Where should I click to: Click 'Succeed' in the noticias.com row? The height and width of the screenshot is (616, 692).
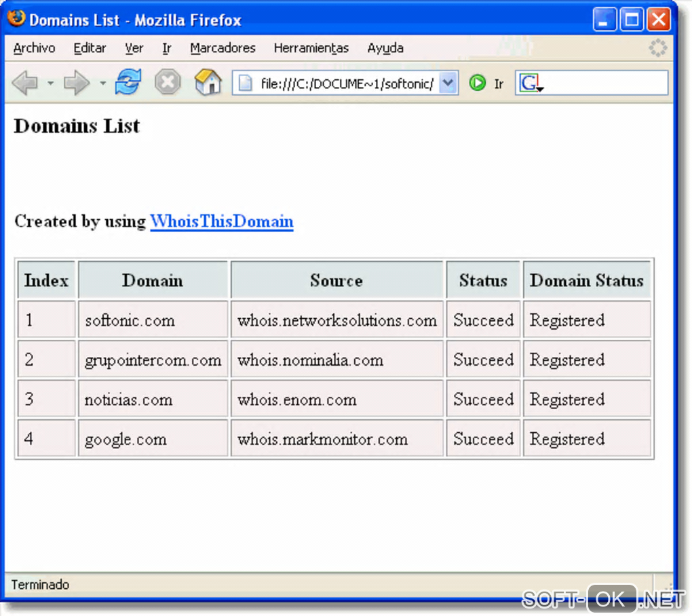tap(483, 399)
